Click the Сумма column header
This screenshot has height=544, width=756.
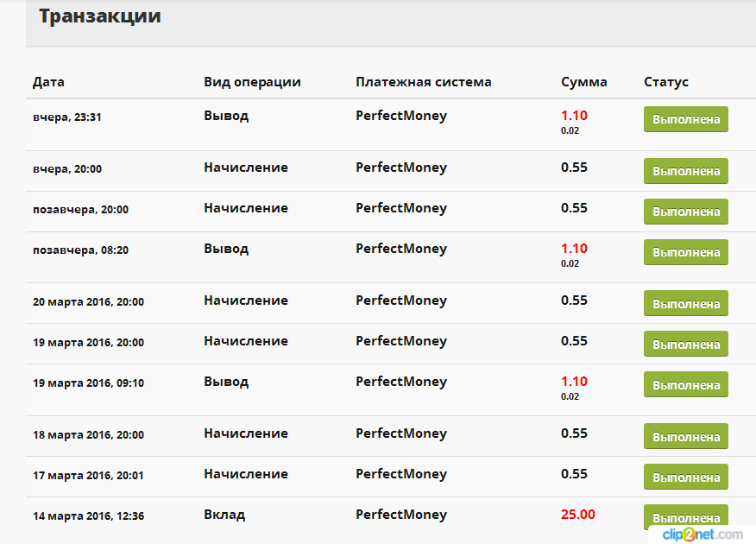click(584, 82)
